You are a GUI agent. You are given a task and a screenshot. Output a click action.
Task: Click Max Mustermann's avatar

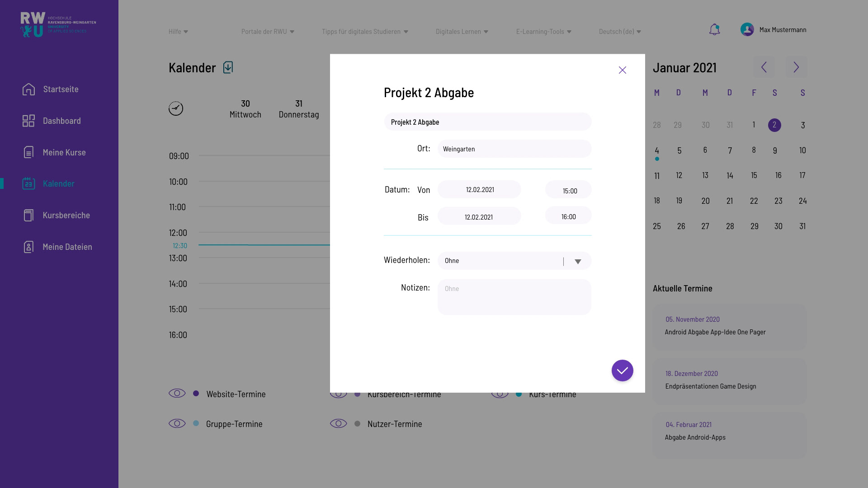point(747,30)
